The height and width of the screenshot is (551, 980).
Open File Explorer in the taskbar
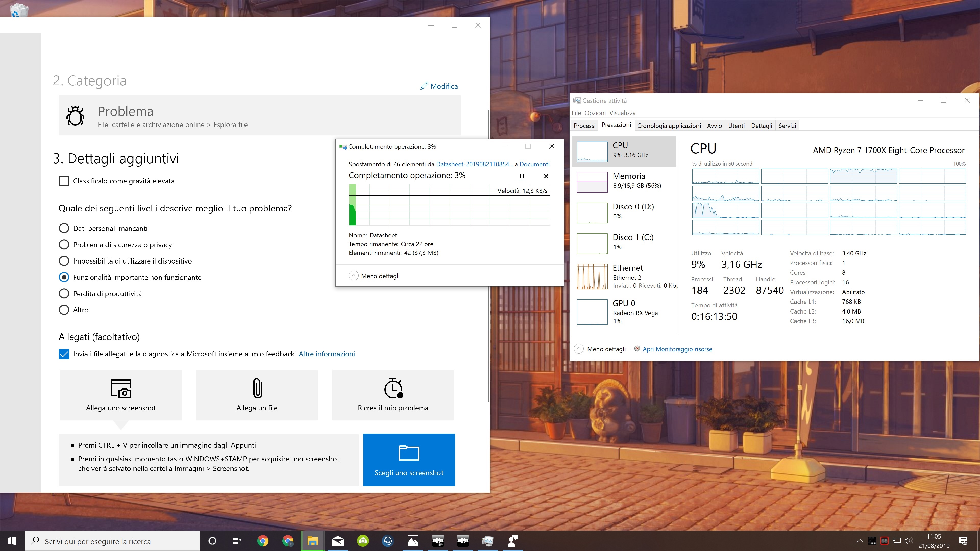tap(313, 540)
